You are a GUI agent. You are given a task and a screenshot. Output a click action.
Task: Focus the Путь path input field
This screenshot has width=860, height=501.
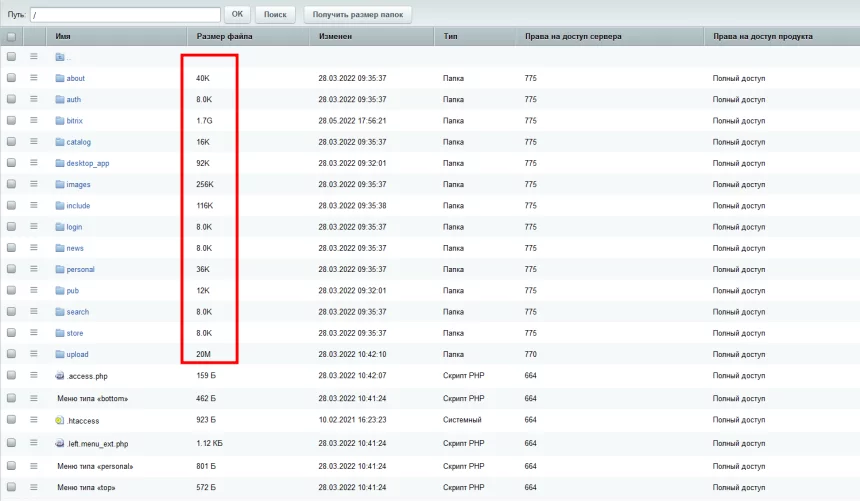tap(125, 15)
